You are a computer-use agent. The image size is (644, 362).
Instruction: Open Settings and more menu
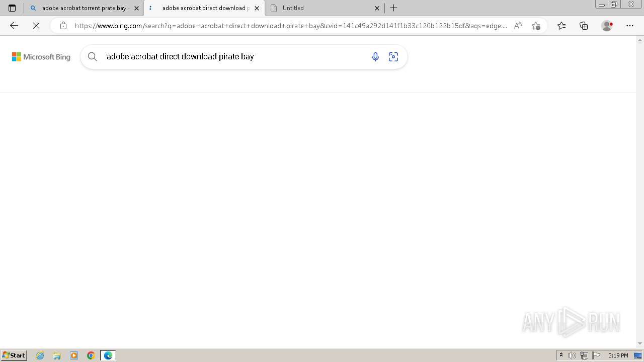[x=630, y=26]
